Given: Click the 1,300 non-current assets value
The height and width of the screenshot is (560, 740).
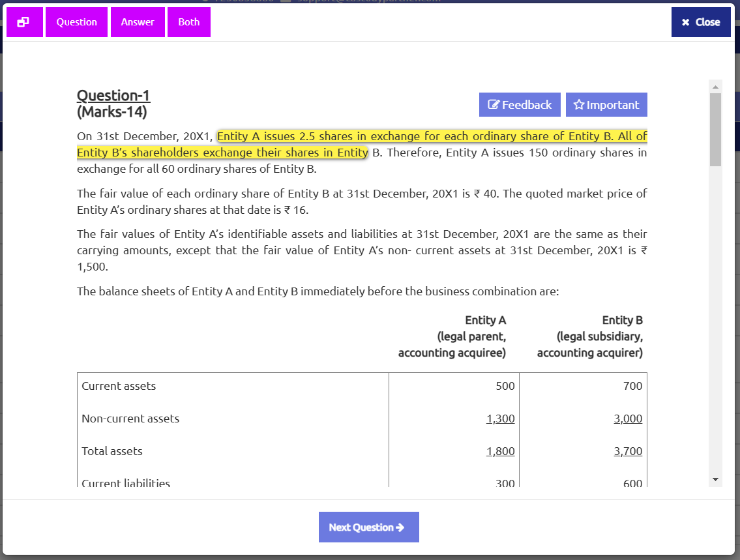Looking at the screenshot, I should point(500,419).
